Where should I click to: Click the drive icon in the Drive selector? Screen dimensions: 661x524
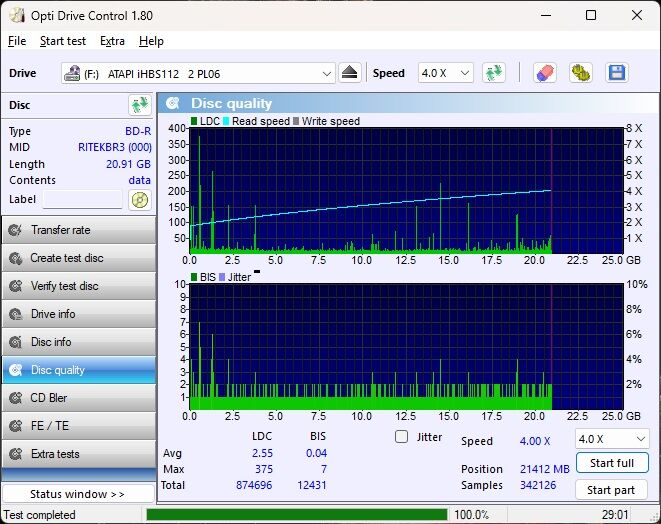point(72,73)
